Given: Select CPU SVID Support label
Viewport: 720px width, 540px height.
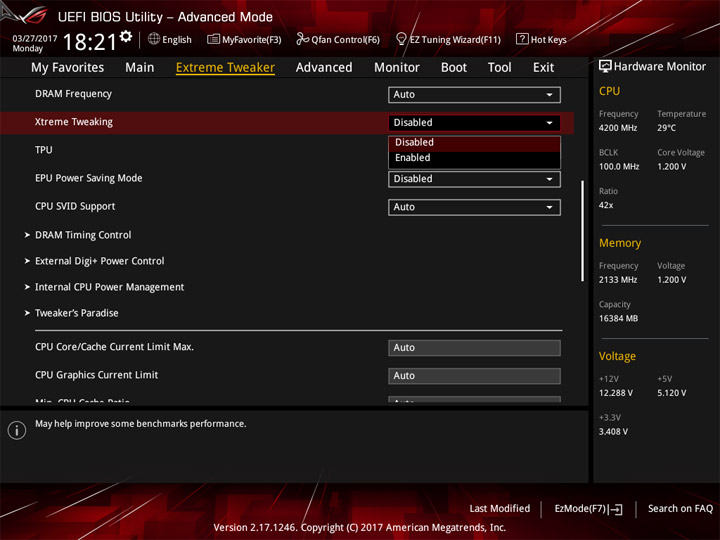Looking at the screenshot, I should [75, 207].
